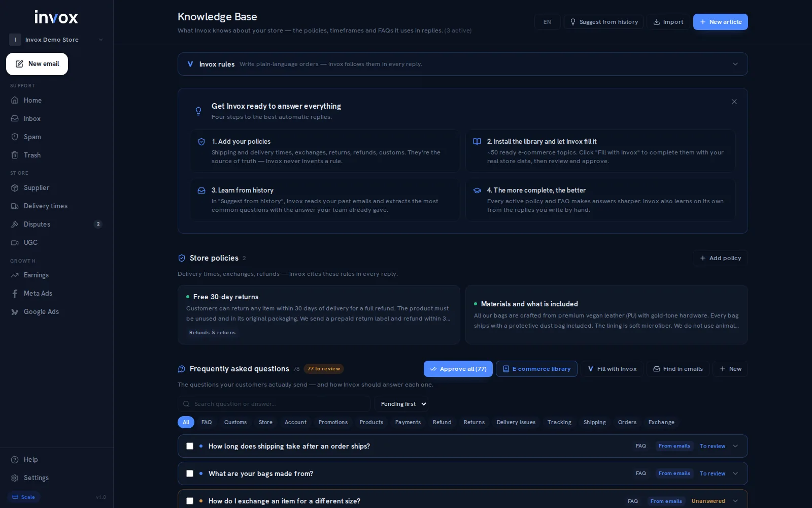Open Invox Demo Store switcher
Image resolution: width=812 pixels, height=508 pixels.
coord(56,40)
